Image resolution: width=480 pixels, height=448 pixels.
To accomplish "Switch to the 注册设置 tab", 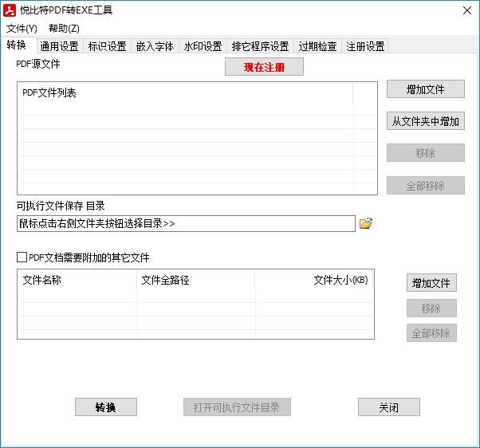I will (x=365, y=46).
